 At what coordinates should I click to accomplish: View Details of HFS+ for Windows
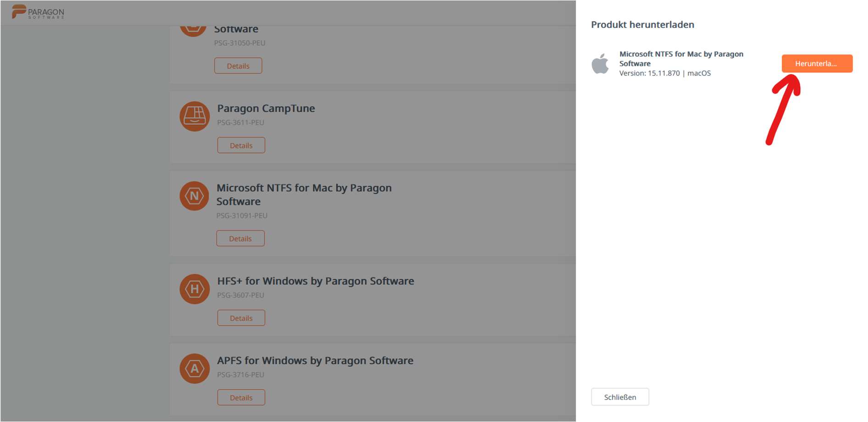[241, 318]
